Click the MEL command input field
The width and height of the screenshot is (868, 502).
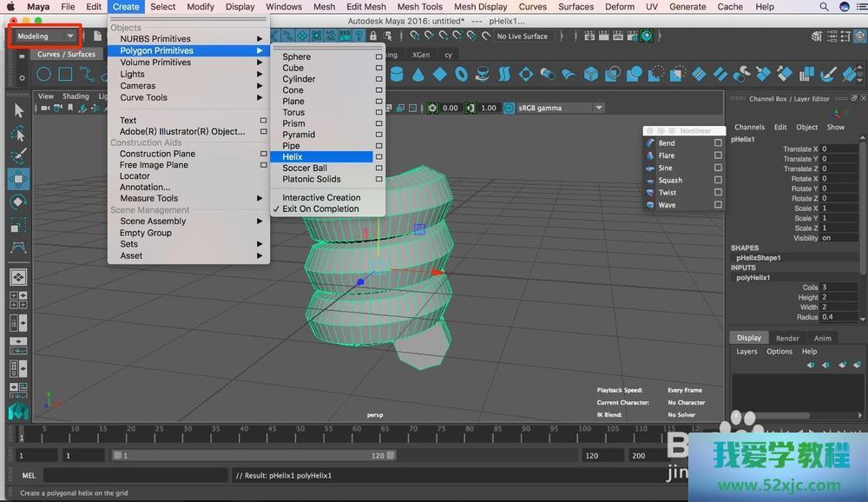coord(136,475)
